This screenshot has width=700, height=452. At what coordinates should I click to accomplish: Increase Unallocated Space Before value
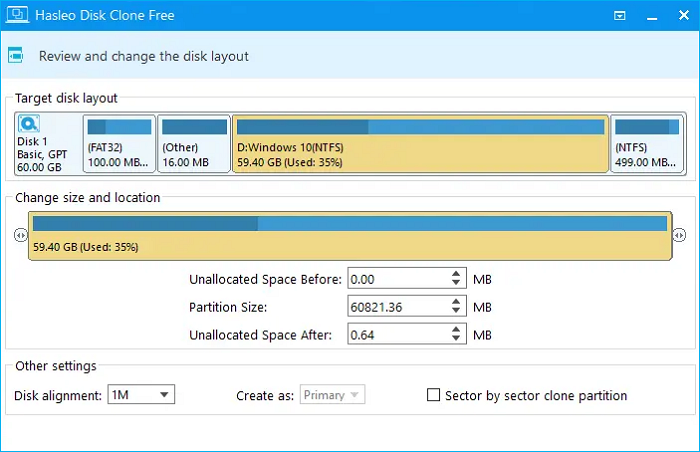[x=456, y=274]
